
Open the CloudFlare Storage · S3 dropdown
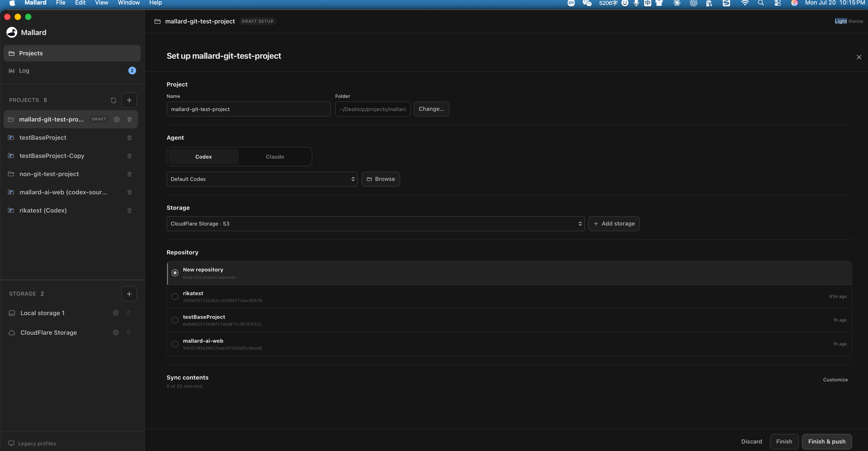pos(375,224)
